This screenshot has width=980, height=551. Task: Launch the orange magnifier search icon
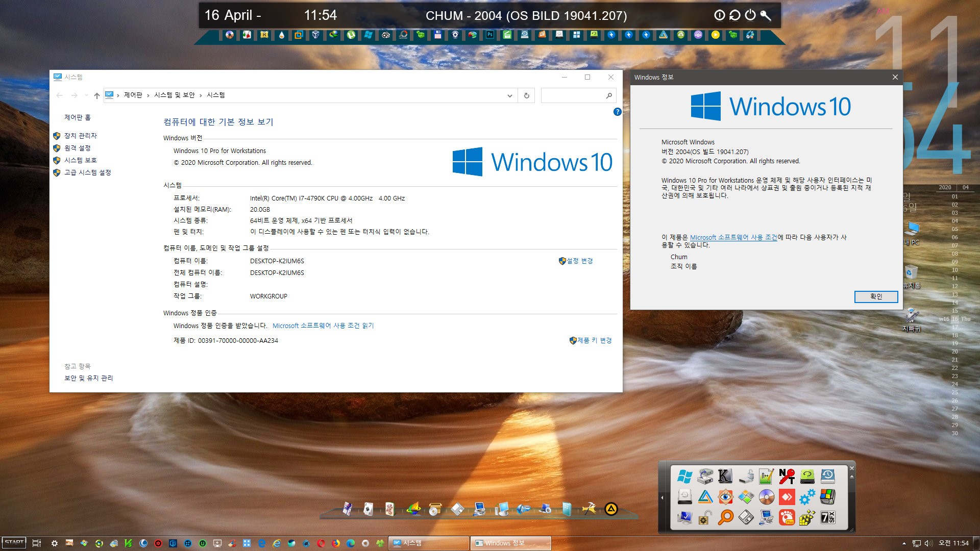(725, 517)
